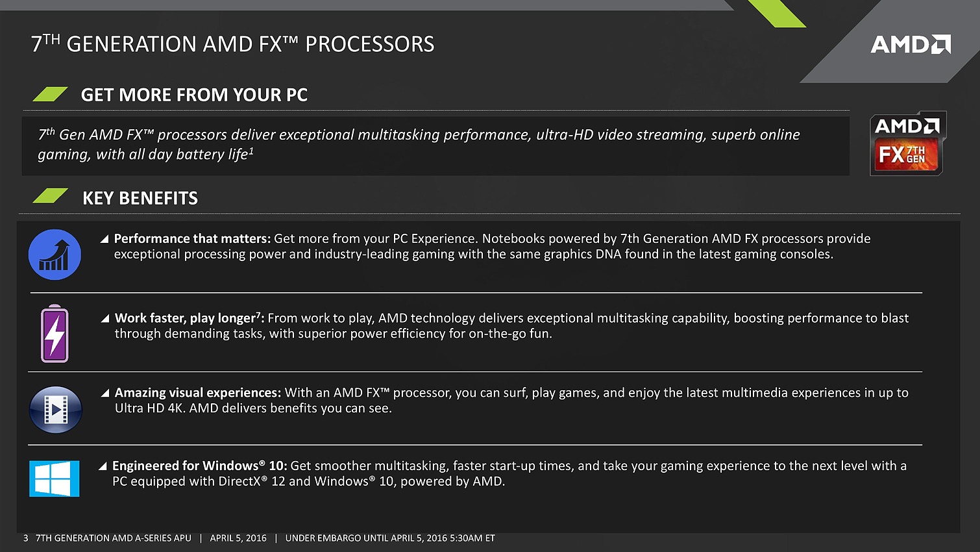980x552 pixels.
Task: Click bullet triangle before Engineered for Windows 10
Action: coord(103,466)
